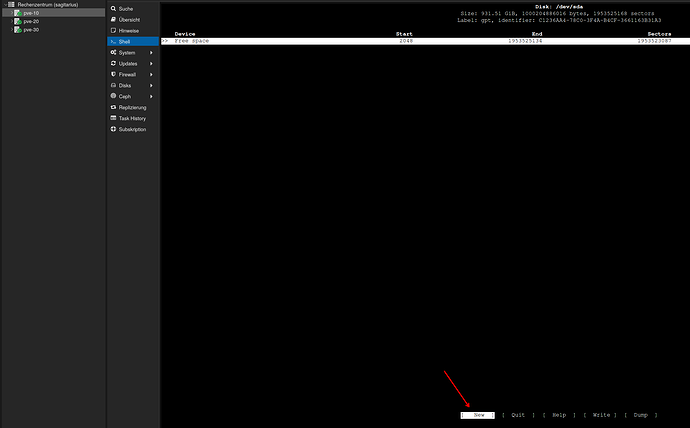This screenshot has width=690, height=428.
Task: Click the Sectors column header
Action: pyautogui.click(x=659, y=34)
